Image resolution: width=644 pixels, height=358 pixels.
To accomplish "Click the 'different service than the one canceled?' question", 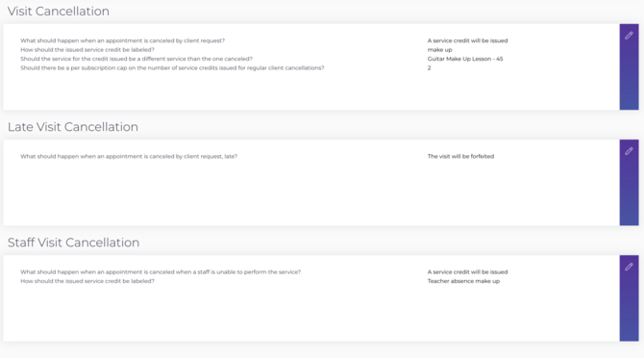I will (136, 59).
